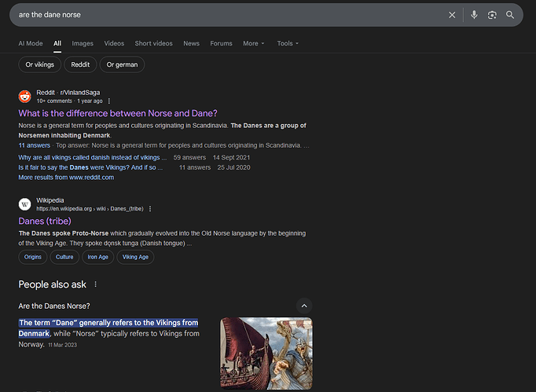The image size is (536, 392).
Task: Click the 'People also ask' heading
Action: coord(53,284)
